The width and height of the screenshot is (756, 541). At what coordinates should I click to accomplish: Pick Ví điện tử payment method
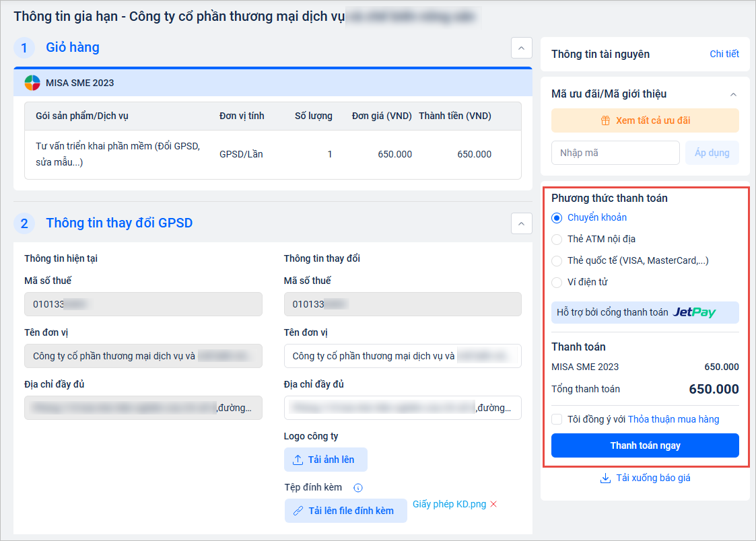[x=557, y=283]
